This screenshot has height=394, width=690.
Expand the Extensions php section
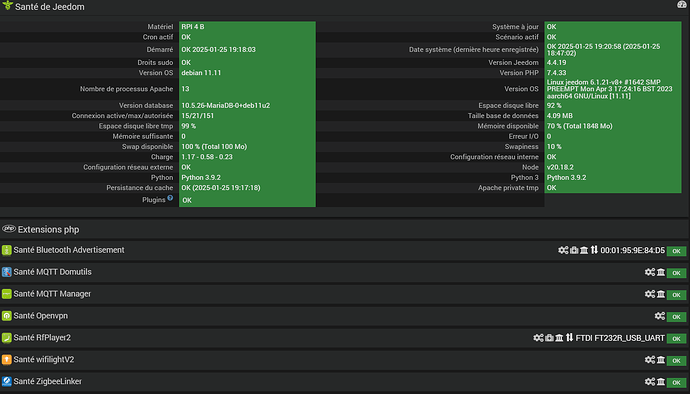48,229
